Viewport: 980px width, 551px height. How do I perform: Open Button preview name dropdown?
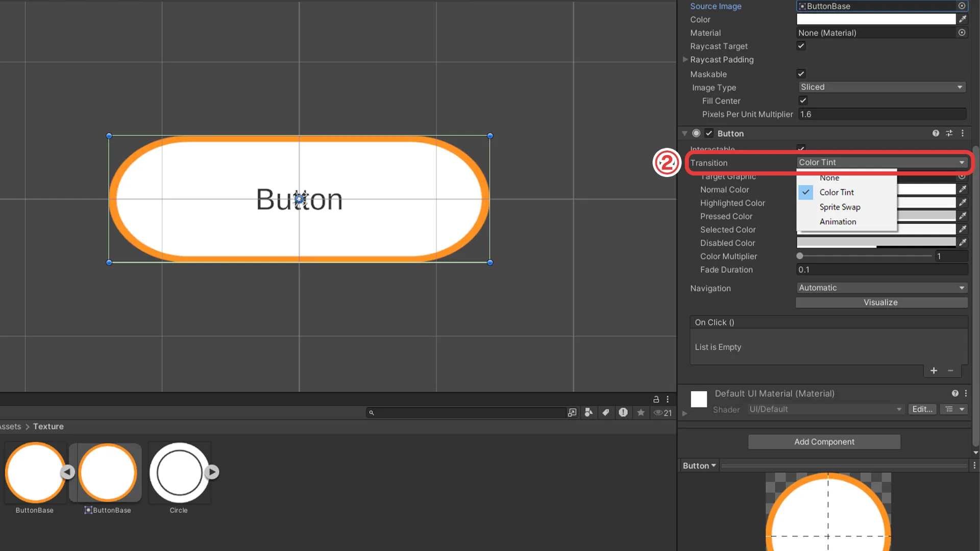(699, 465)
